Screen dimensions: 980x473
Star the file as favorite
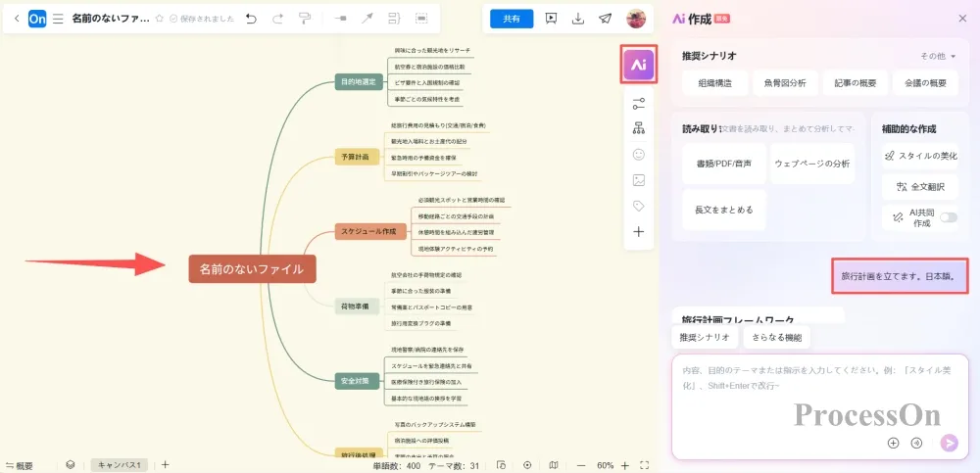tap(160, 19)
